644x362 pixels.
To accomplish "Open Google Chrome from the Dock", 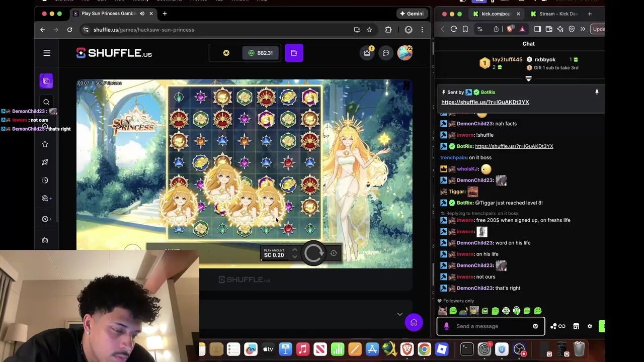I will click(x=424, y=349).
